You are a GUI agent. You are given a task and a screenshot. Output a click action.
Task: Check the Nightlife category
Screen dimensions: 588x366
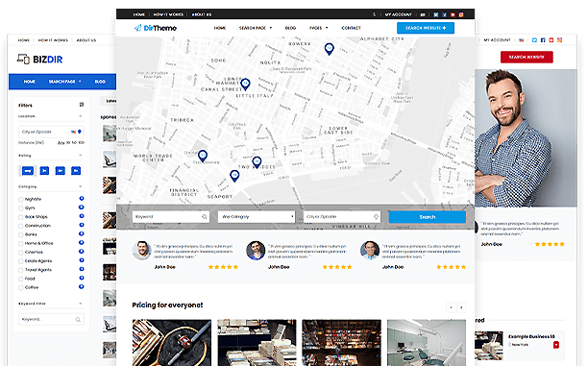(x=20, y=200)
